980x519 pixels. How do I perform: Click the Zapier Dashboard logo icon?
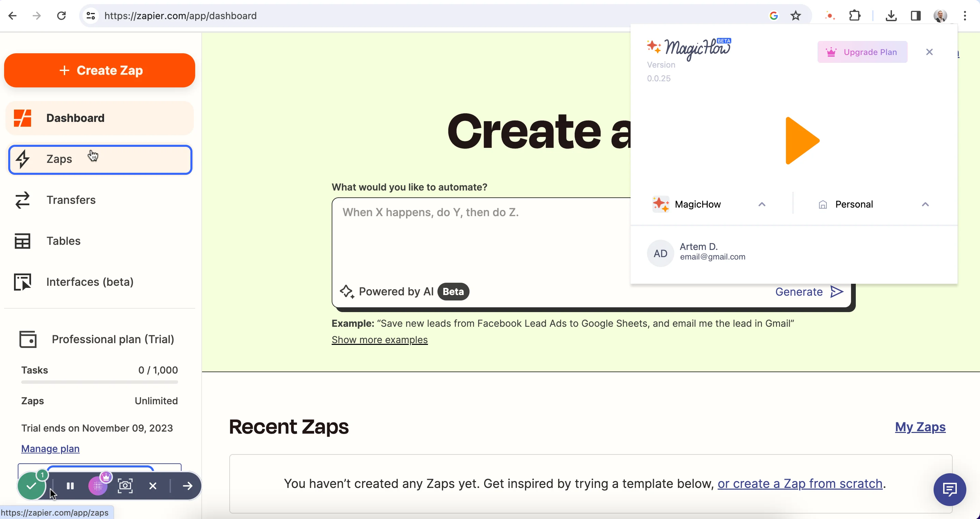click(x=22, y=118)
